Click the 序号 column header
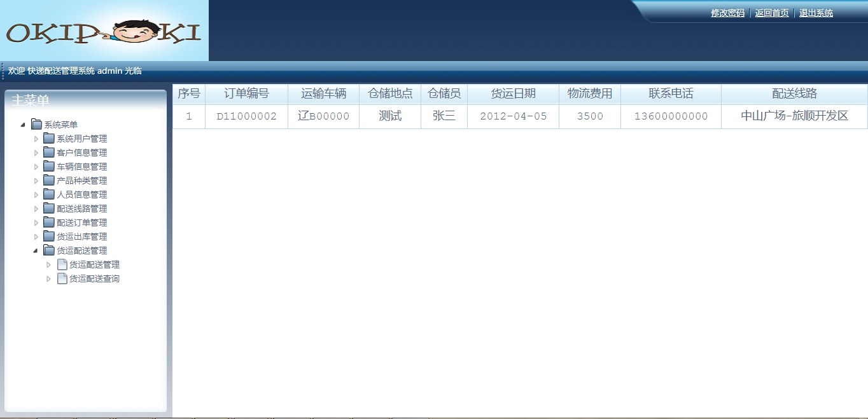The image size is (868, 419). click(189, 93)
